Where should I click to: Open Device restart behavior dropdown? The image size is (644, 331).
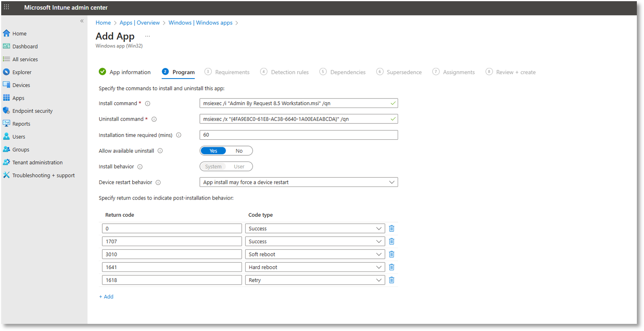(x=299, y=182)
